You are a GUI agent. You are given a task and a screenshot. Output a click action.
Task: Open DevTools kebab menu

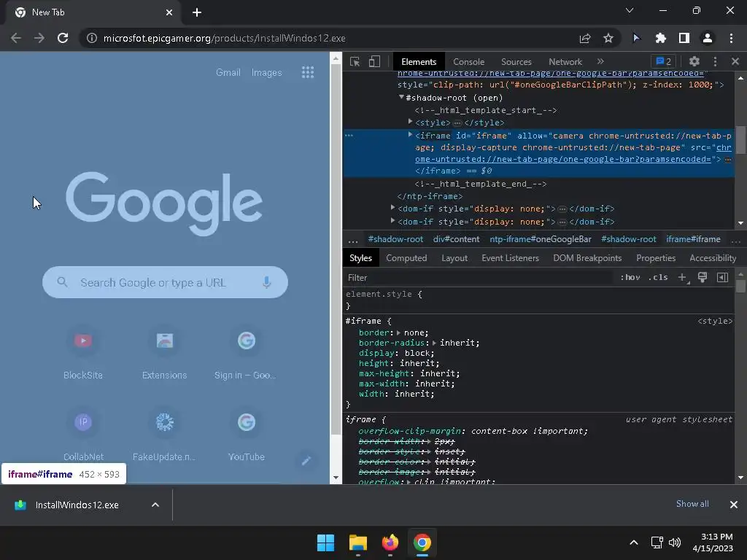point(715,61)
